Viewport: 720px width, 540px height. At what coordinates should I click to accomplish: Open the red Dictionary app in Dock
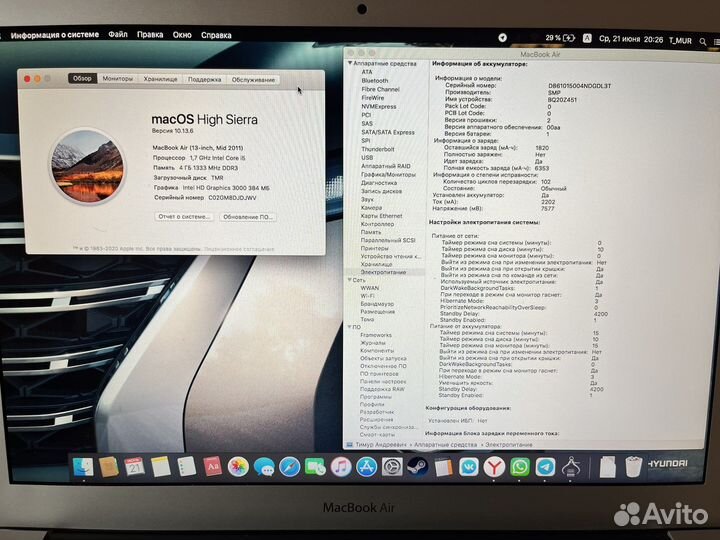tap(212, 467)
